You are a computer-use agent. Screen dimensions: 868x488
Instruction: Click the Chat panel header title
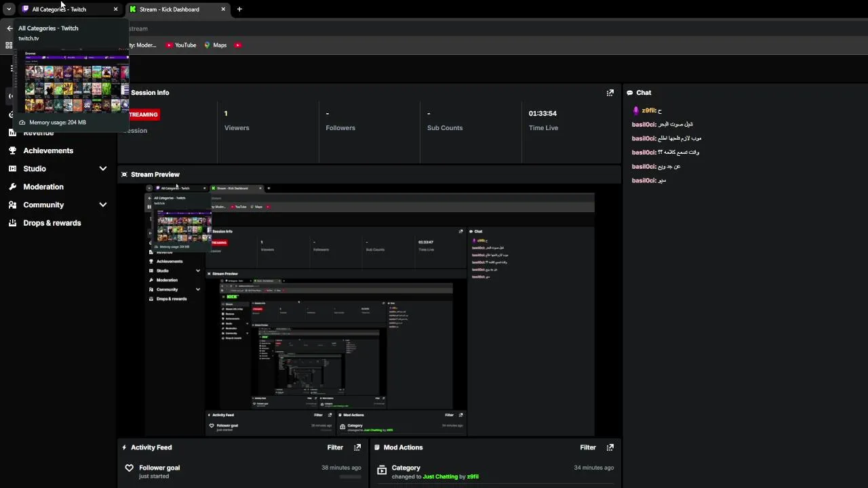click(644, 93)
